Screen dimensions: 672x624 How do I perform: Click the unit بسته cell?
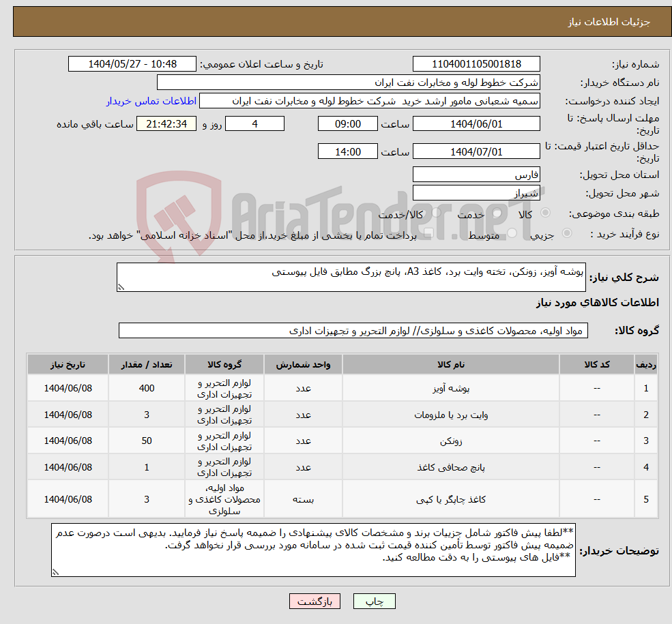pos(303,499)
